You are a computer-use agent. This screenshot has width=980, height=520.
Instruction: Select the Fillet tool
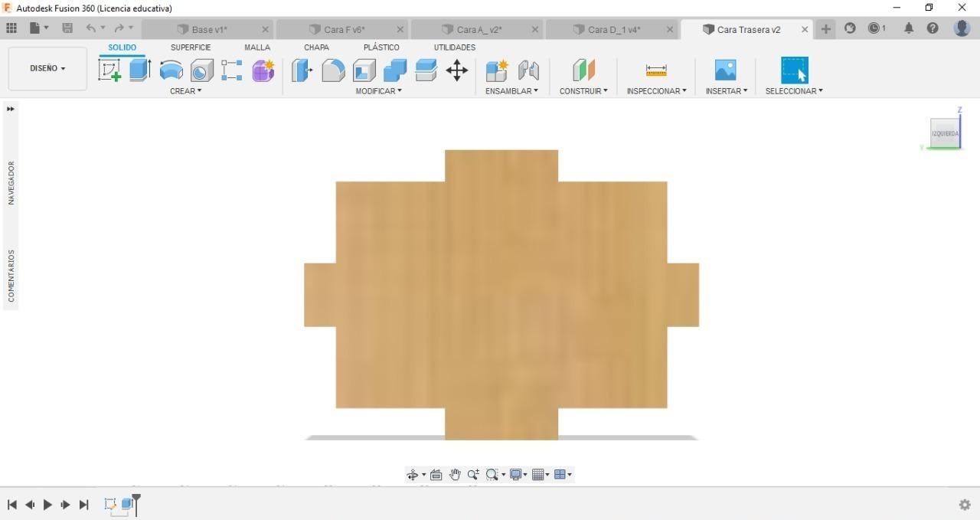(x=333, y=71)
